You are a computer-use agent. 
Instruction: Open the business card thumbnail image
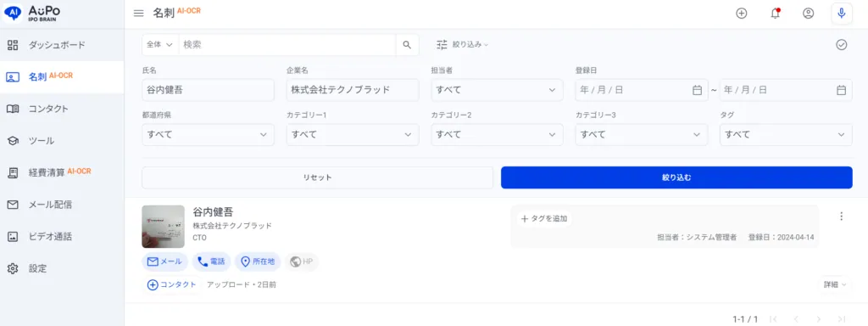163,226
